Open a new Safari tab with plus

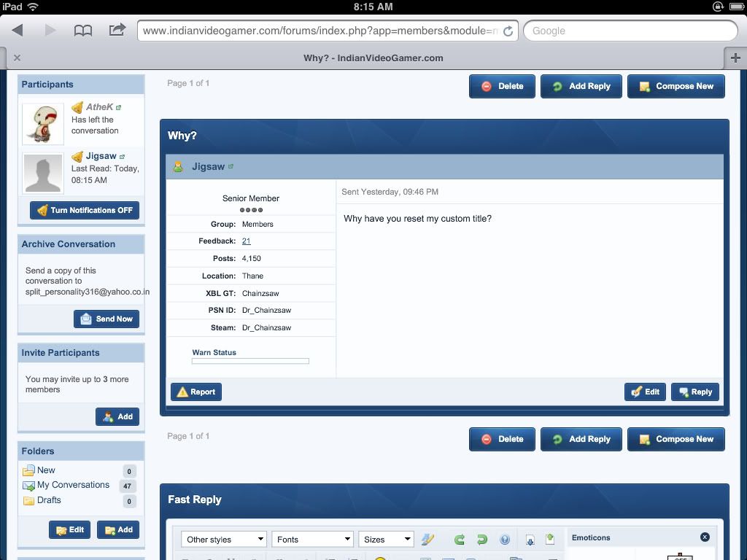tap(735, 58)
